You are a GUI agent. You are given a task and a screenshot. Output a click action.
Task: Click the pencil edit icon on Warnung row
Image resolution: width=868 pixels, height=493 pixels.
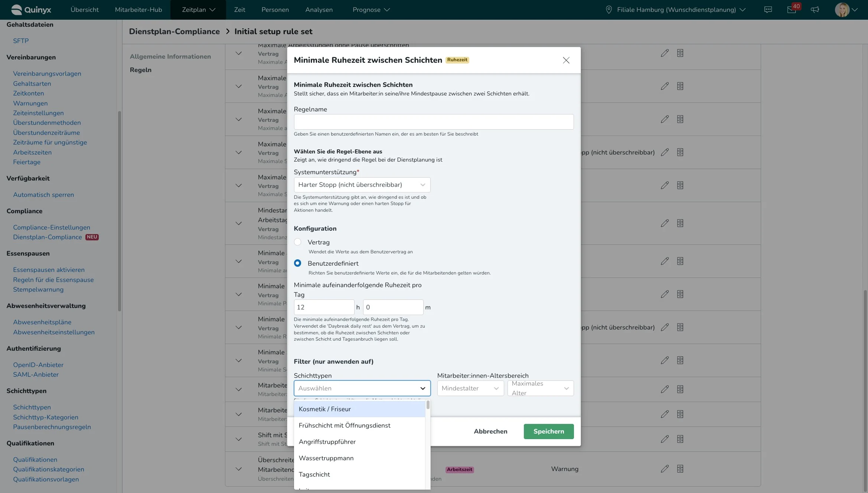[665, 469]
